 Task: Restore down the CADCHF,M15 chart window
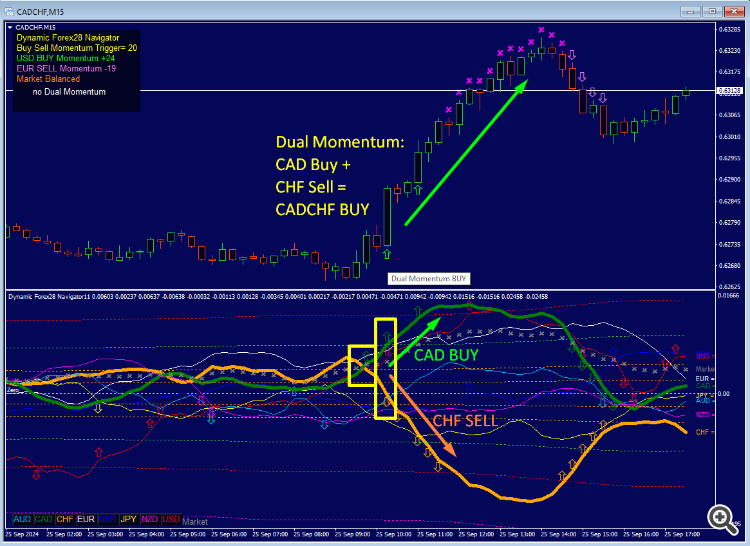(x=712, y=11)
